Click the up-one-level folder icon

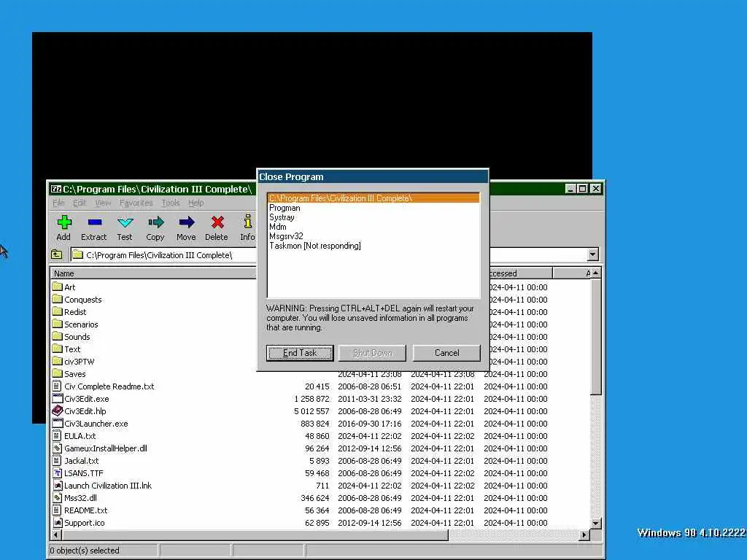click(x=57, y=254)
